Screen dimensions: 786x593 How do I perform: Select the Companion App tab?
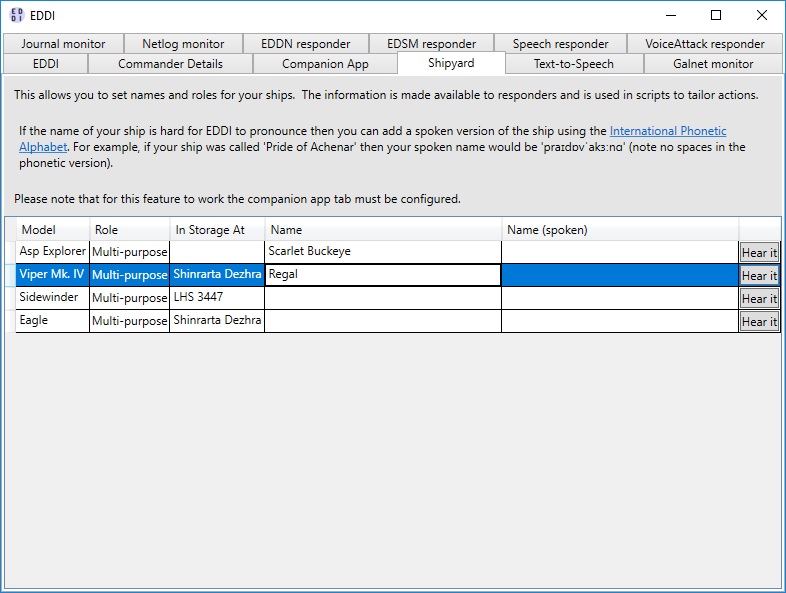pos(325,64)
